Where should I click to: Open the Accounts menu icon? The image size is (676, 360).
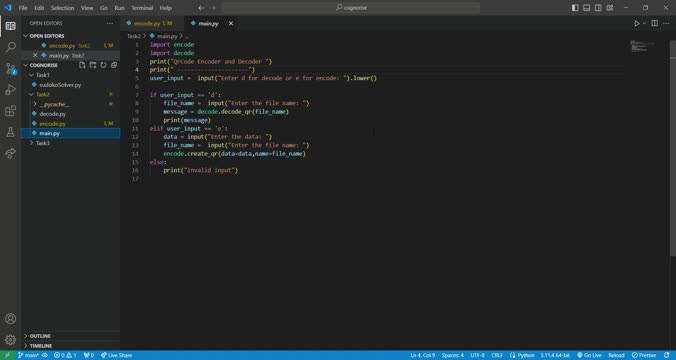10,319
